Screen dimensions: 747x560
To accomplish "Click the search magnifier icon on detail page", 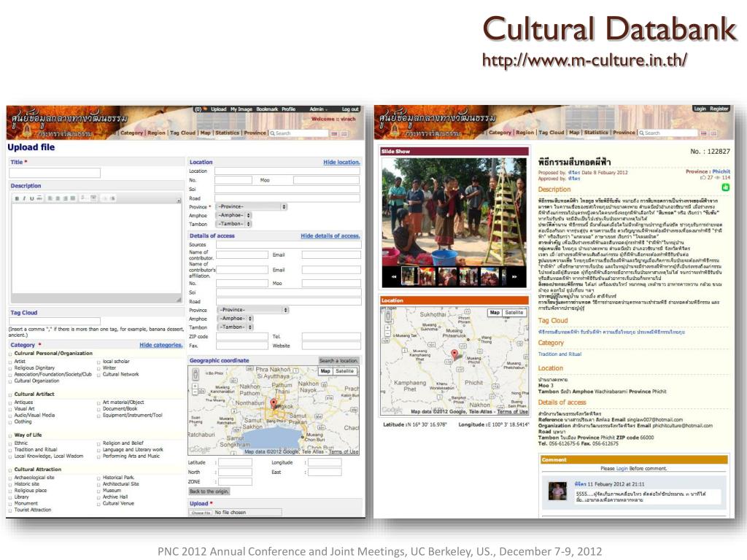I will 642,133.
